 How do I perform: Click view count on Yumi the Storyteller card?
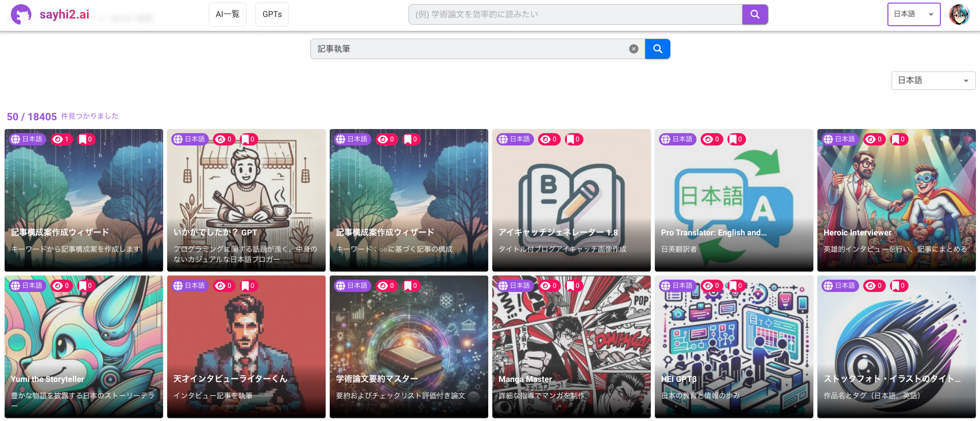pos(62,286)
